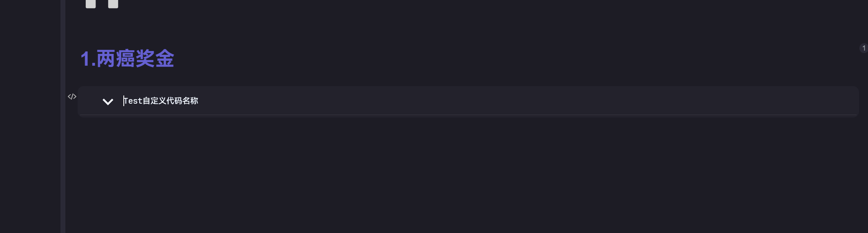The width and height of the screenshot is (868, 233).
Task: Click the number 1 badge at right edge
Action: (x=864, y=48)
